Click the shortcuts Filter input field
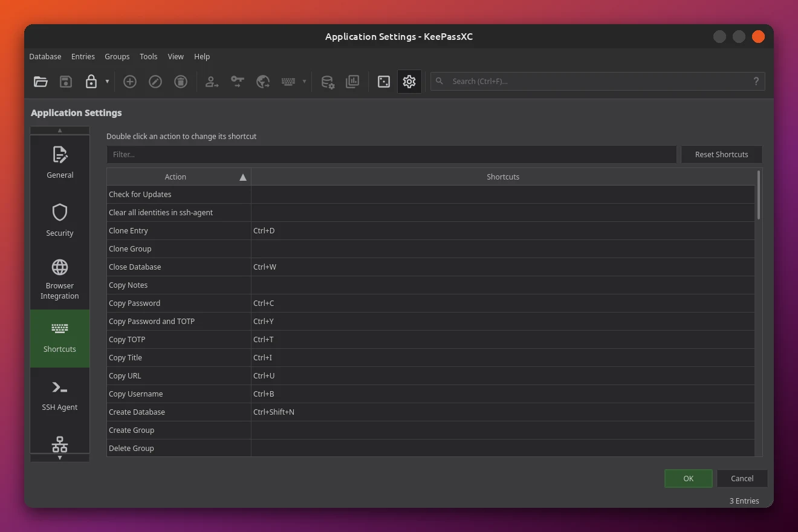The height and width of the screenshot is (532, 798). [391, 154]
